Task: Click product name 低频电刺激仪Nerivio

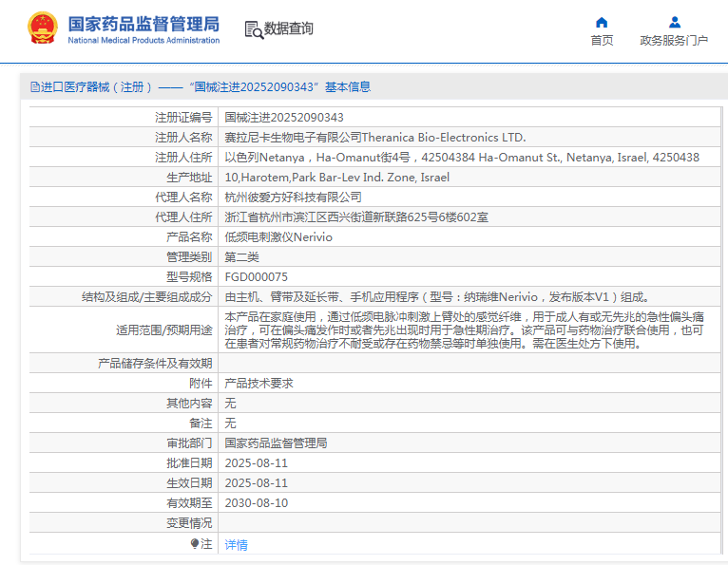Action: (x=278, y=237)
